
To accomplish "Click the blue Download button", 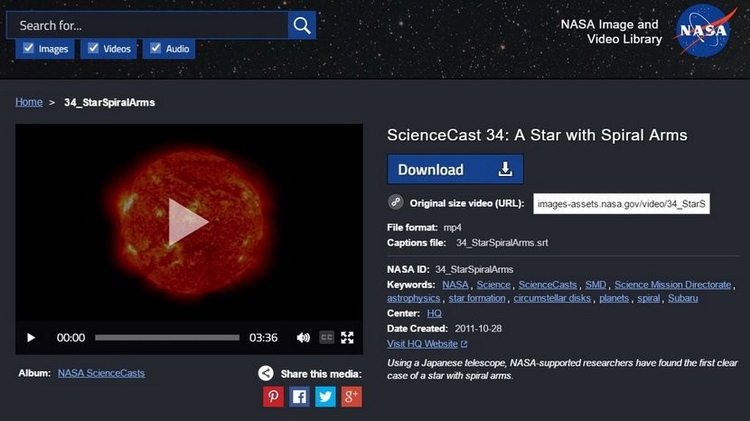I will click(455, 169).
